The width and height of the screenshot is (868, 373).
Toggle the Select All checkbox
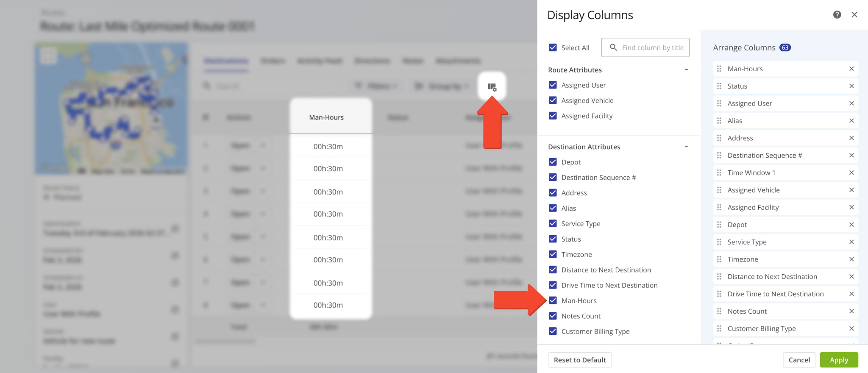(553, 47)
